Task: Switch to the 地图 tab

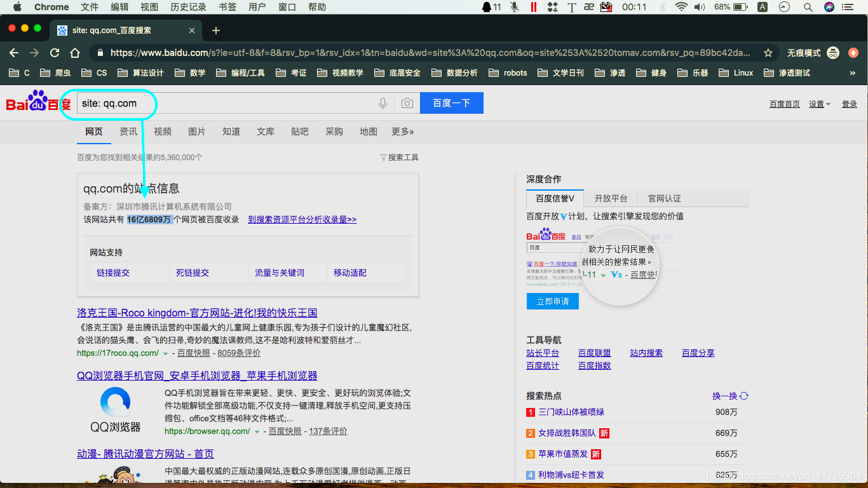Action: pyautogui.click(x=369, y=132)
